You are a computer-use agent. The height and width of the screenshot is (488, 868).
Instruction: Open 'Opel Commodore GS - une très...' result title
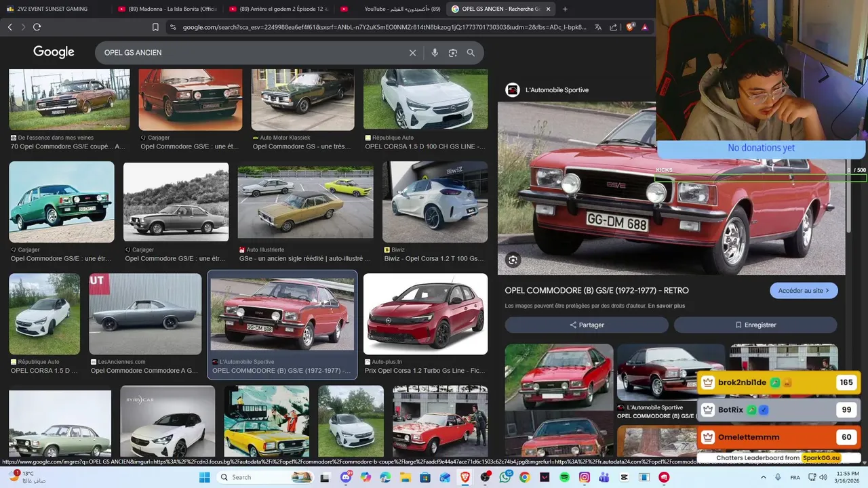click(x=302, y=146)
